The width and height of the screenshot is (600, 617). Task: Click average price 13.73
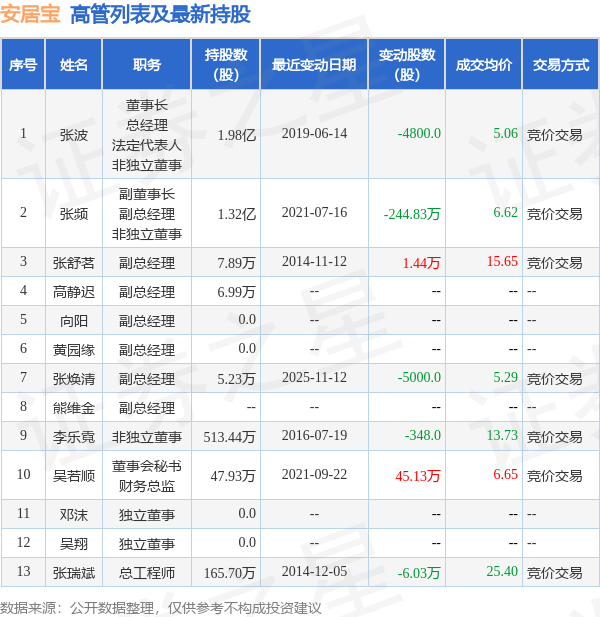coord(502,435)
